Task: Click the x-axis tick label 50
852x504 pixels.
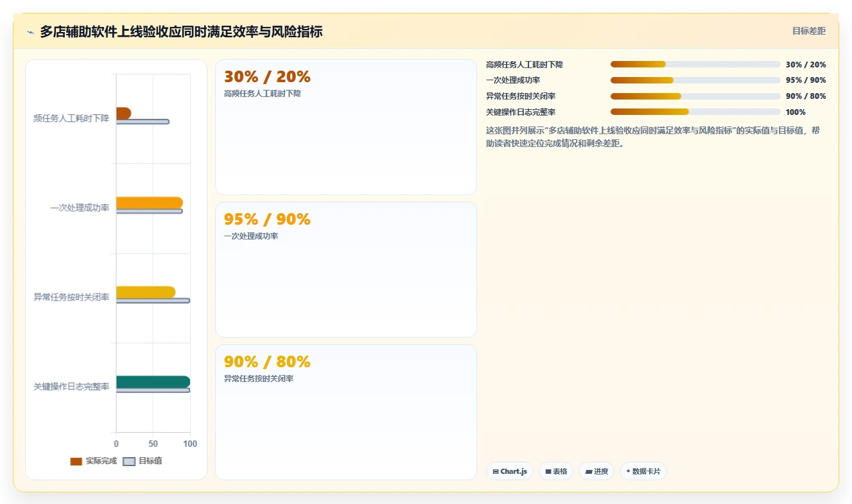Action: click(153, 444)
